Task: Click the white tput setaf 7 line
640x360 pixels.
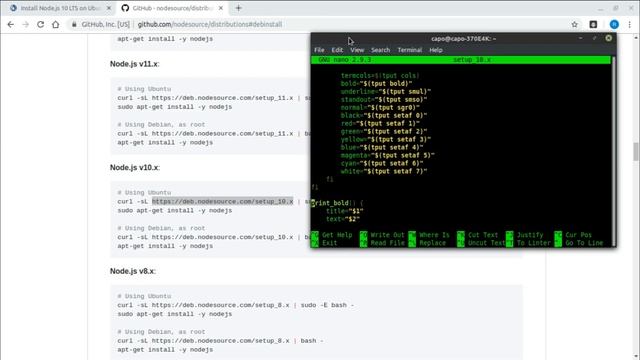Action: click(384, 171)
